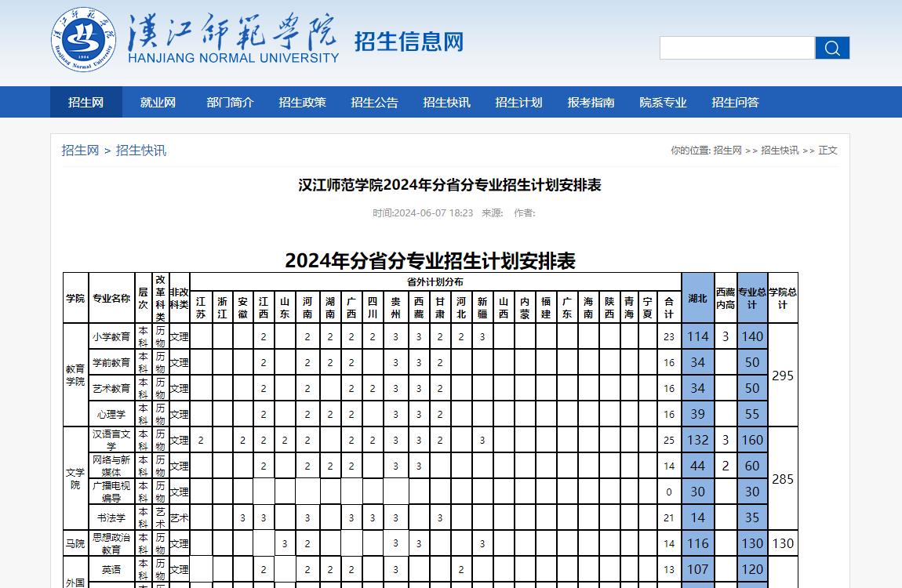Click the Hanjiang Normal University logo emblem
This screenshot has width=902, height=588.
[x=83, y=40]
